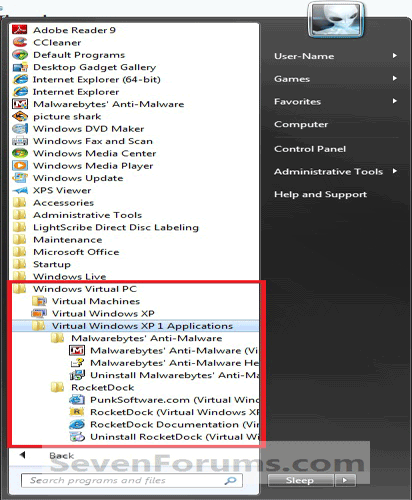Open shutdown options arrow next to Sleep
Viewport: 412px width, 500px height.
point(345,480)
